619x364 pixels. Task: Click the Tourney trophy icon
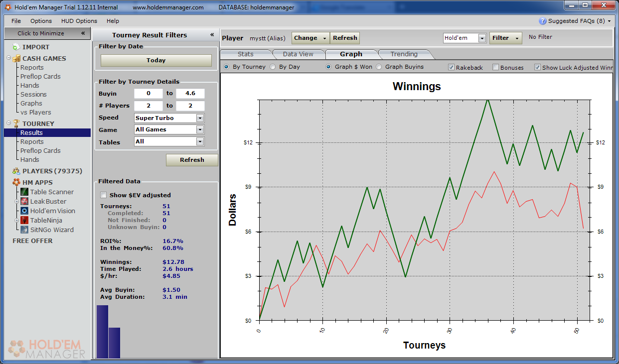(16, 123)
